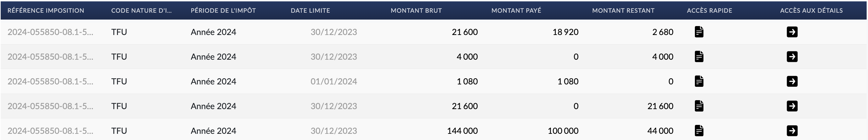868x140 pixels.
Task: Go to details of the 18 920 paid row
Action: tap(792, 32)
